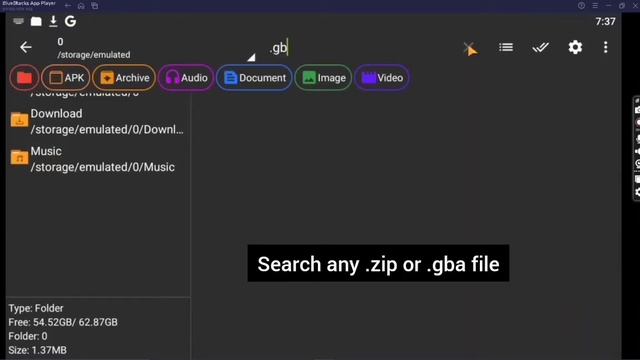Viewport: 640px width, 360px height.
Task: Filter results by APK
Action: (66, 78)
